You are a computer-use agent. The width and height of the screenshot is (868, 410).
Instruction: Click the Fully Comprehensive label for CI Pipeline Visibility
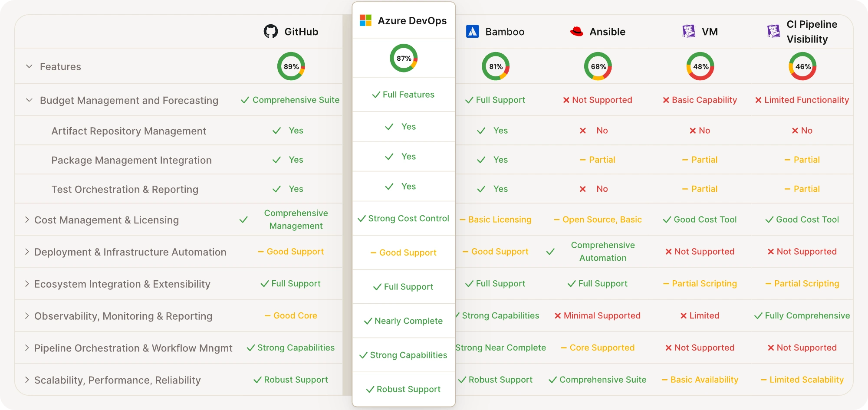click(801, 315)
